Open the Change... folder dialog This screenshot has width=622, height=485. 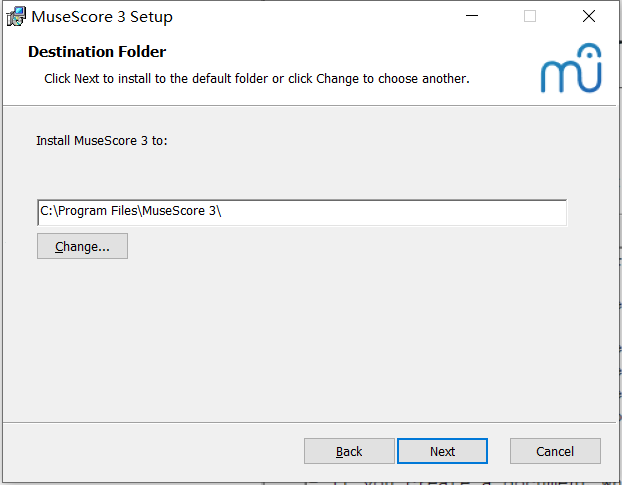point(83,246)
